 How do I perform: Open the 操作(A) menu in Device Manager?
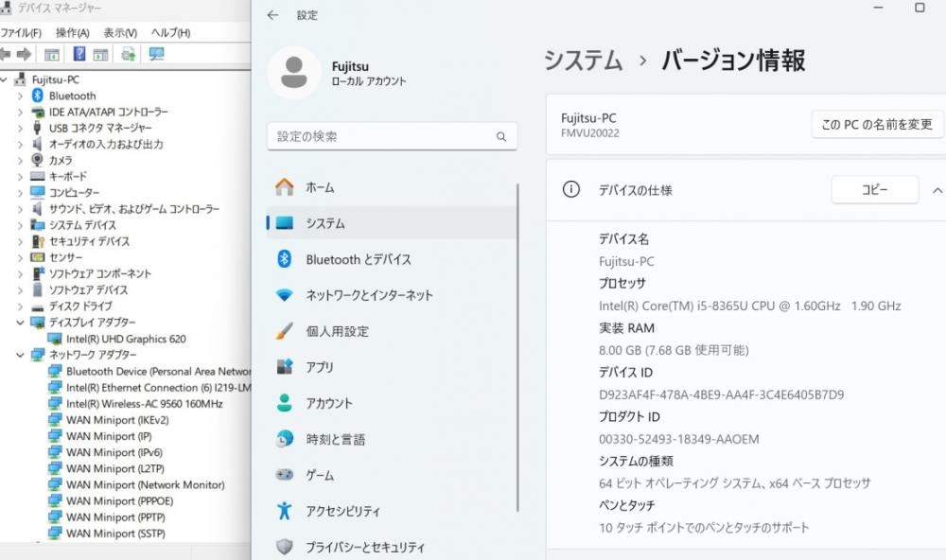73,32
